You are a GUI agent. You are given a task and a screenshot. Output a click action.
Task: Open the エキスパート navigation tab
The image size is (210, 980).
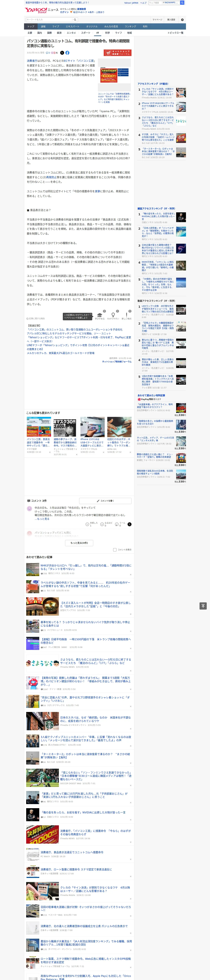click(x=72, y=27)
